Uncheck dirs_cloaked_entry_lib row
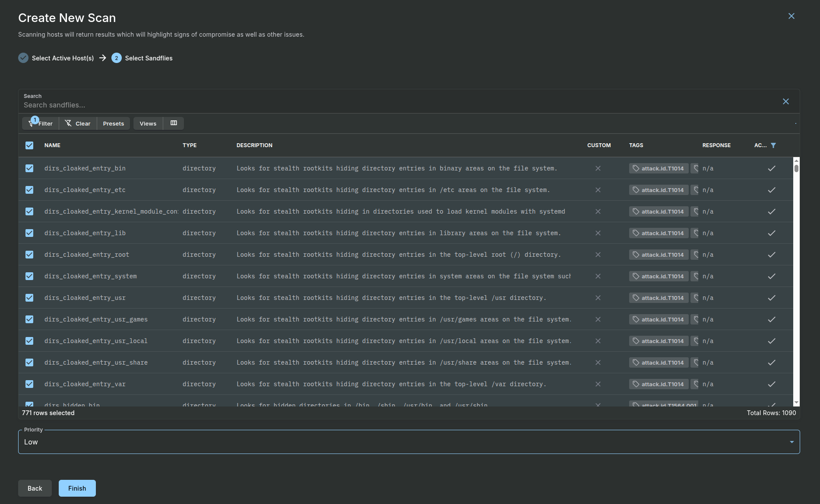 pyautogui.click(x=29, y=233)
